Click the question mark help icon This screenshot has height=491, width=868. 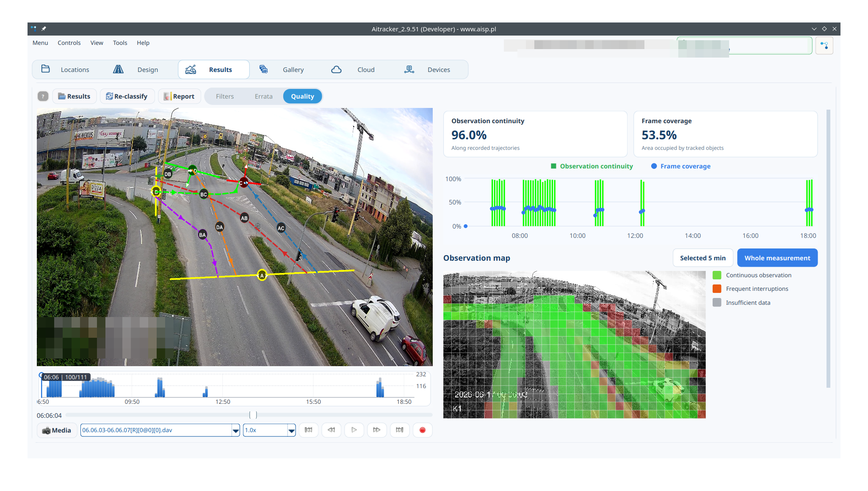click(x=43, y=97)
